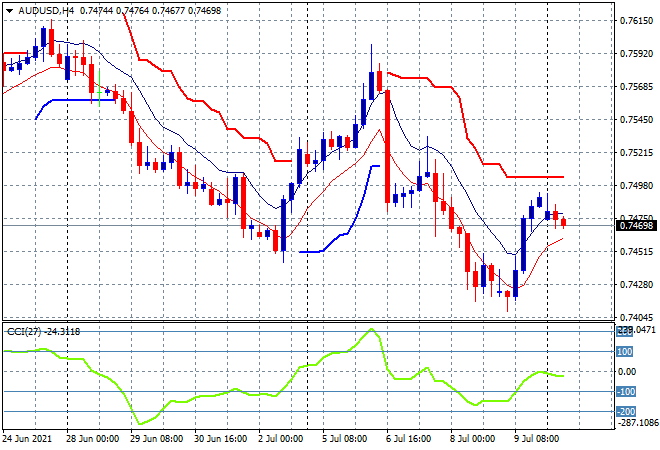660x450 pixels.
Task: Click the CCI 100 level label
Action: (625, 352)
